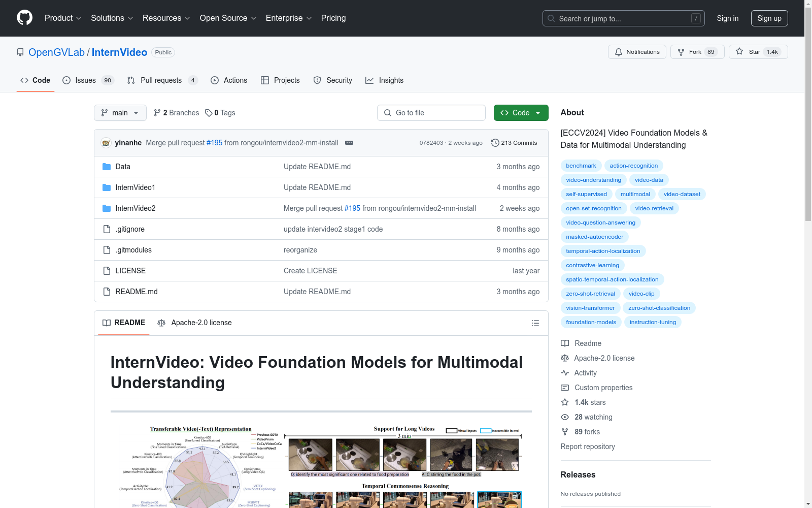
Task: Expand the Resources menu
Action: pyautogui.click(x=166, y=18)
